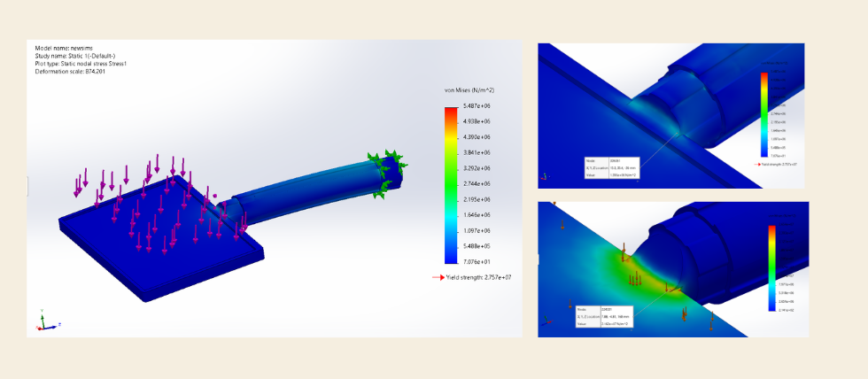Click the von Mises (N/m^2) legend title
Image resolution: width=868 pixels, height=379 pixels.
pos(468,91)
